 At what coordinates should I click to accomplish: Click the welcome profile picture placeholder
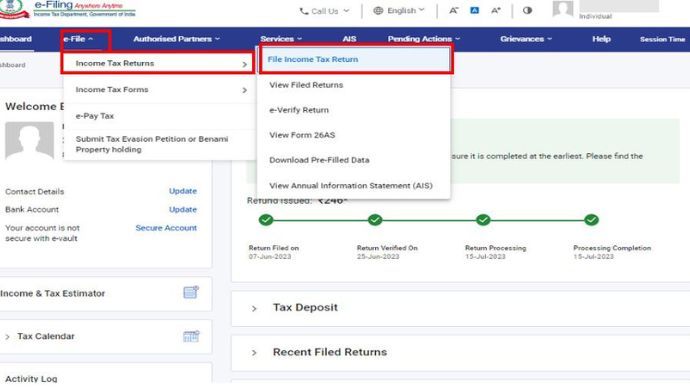[29, 141]
